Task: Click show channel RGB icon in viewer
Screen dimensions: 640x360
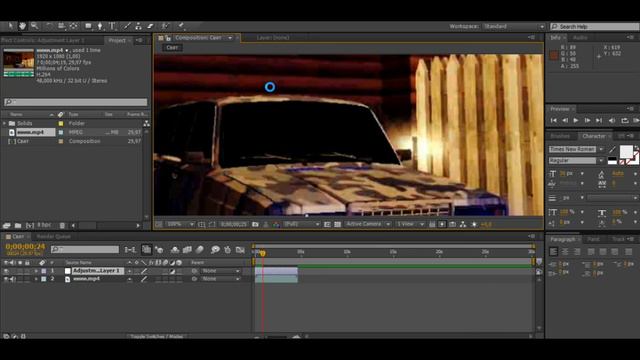Action: [x=276, y=224]
